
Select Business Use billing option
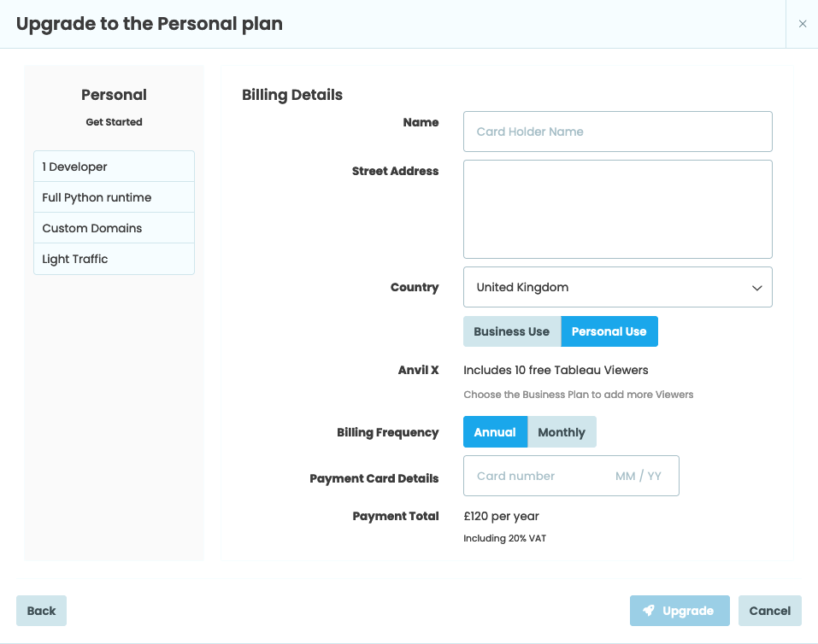point(511,331)
